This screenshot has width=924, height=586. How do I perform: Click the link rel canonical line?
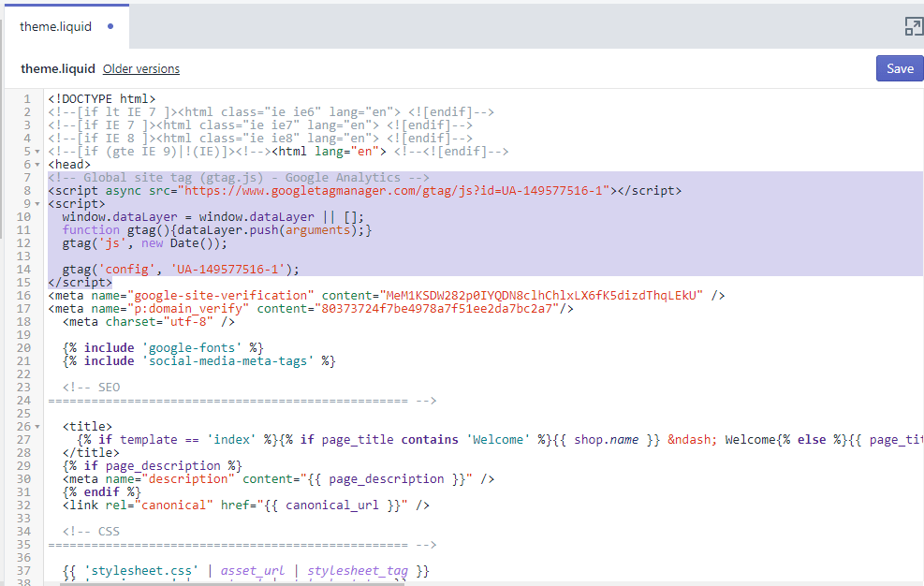245,505
